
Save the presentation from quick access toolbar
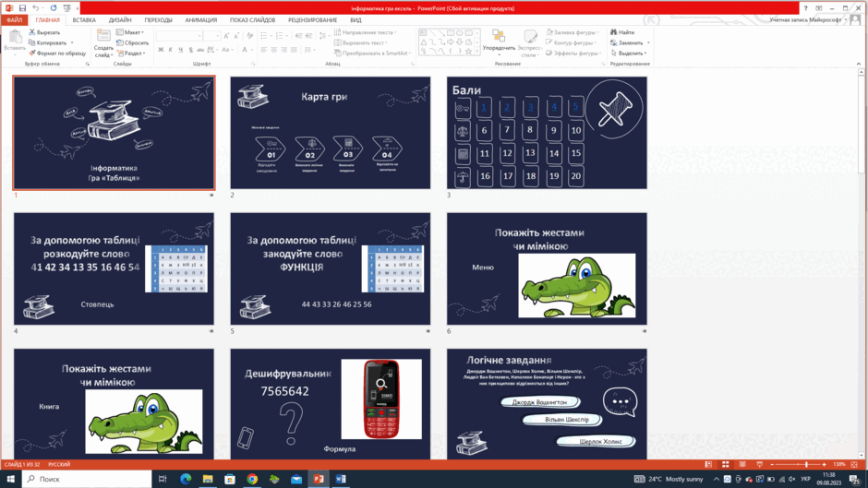pos(22,8)
